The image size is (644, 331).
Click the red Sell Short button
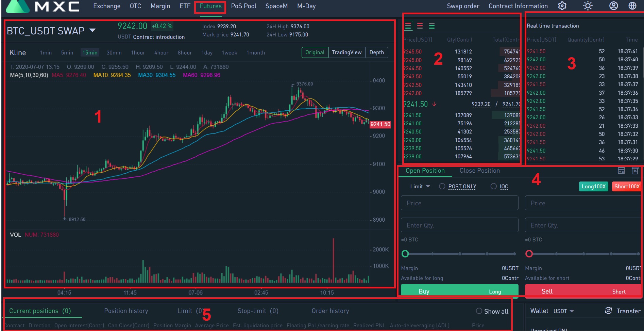click(583, 291)
